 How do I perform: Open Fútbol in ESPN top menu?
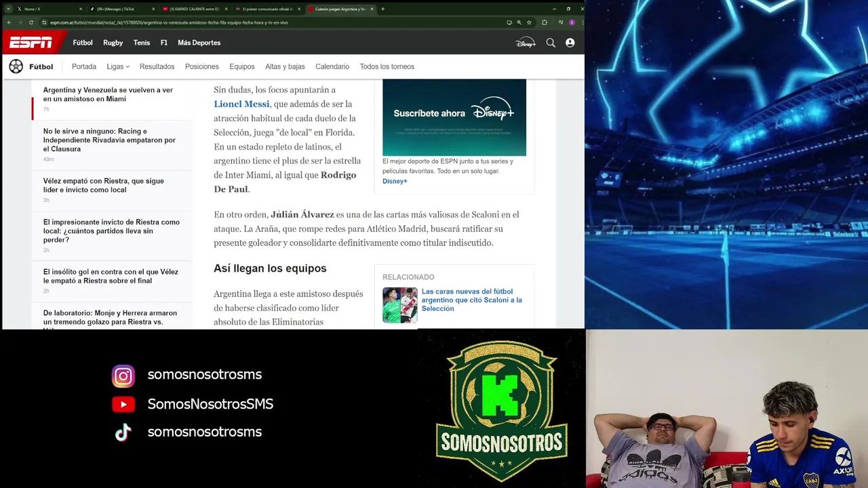83,43
